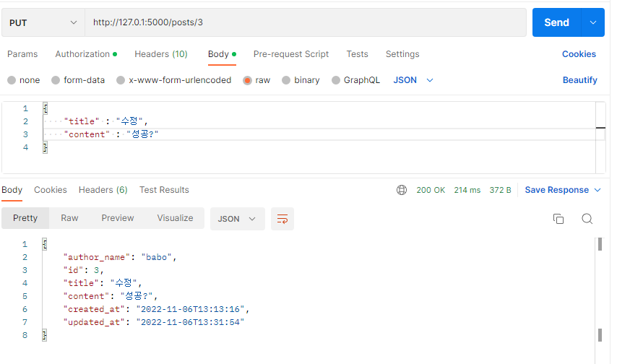Click the "created_at" response line
The image size is (617, 364).
coord(156,309)
